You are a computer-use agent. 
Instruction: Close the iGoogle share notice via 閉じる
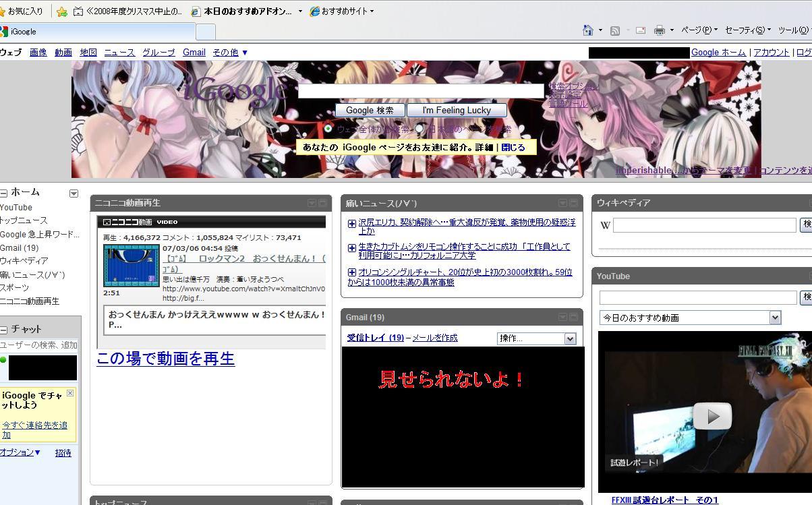[513, 147]
